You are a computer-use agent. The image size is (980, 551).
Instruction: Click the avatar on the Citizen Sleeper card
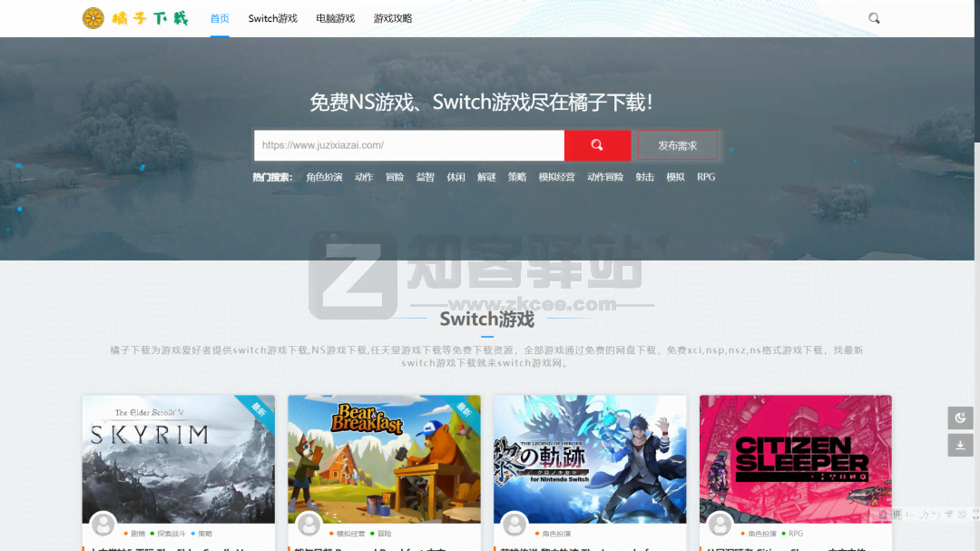click(720, 525)
